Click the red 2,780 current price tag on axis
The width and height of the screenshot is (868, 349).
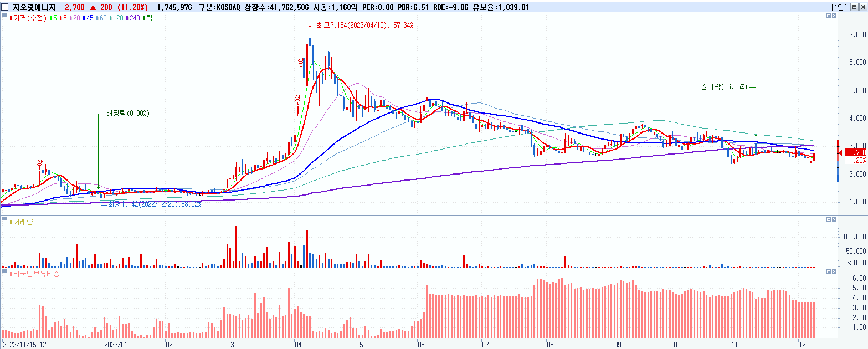click(857, 152)
